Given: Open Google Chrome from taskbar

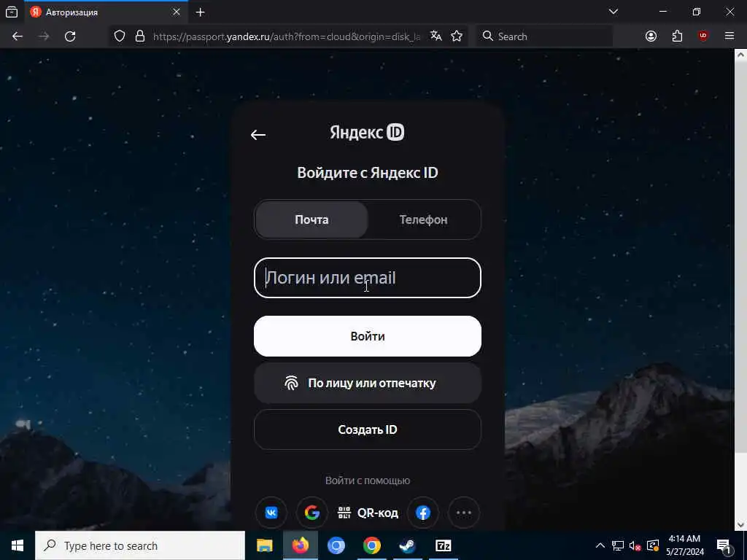Looking at the screenshot, I should (372, 545).
